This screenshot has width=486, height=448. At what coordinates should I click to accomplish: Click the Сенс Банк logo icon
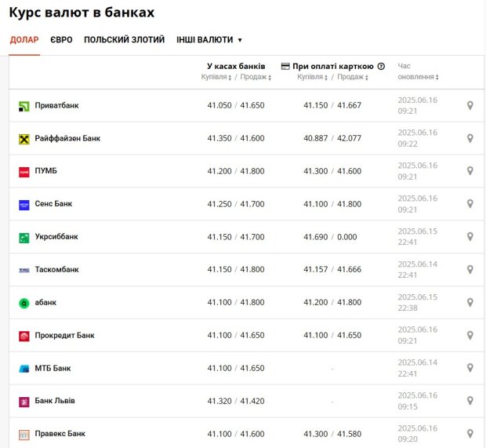coord(24,205)
